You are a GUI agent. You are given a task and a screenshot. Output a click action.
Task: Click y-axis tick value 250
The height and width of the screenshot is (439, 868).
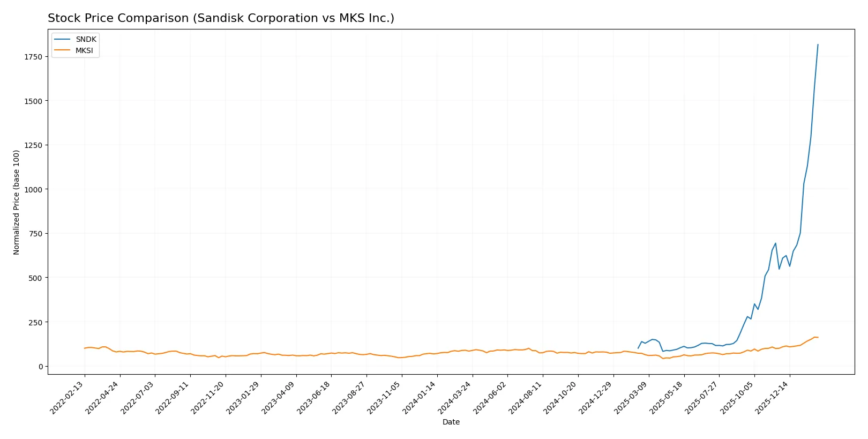[x=35, y=322]
